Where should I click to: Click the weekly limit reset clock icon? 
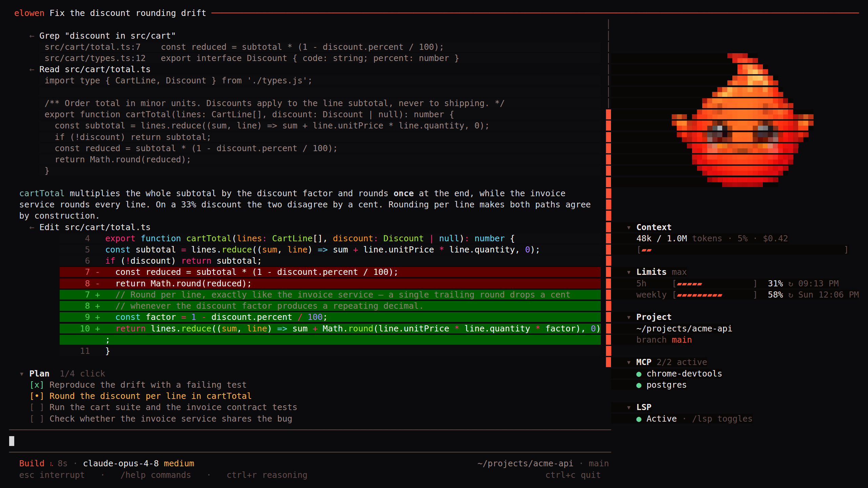[x=791, y=295]
